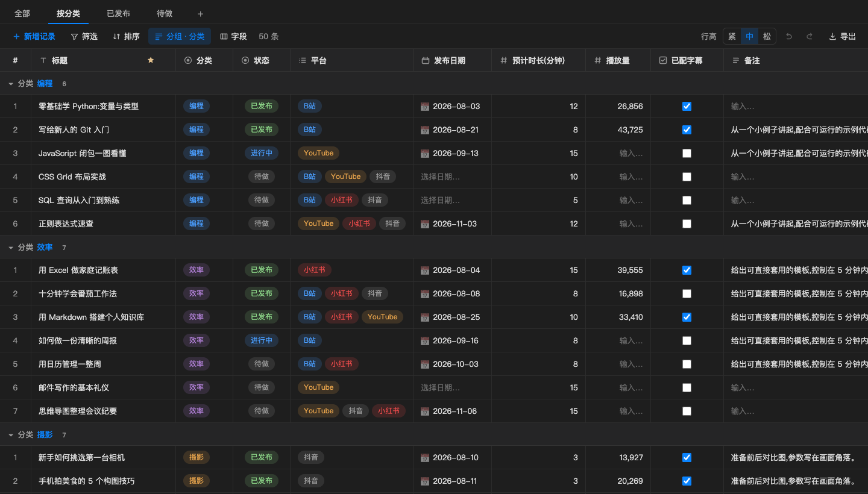Uncheck 已配字幕 for 用 Excel 做家庭记账表
Viewport: 868px width, 494px height.
coord(687,270)
